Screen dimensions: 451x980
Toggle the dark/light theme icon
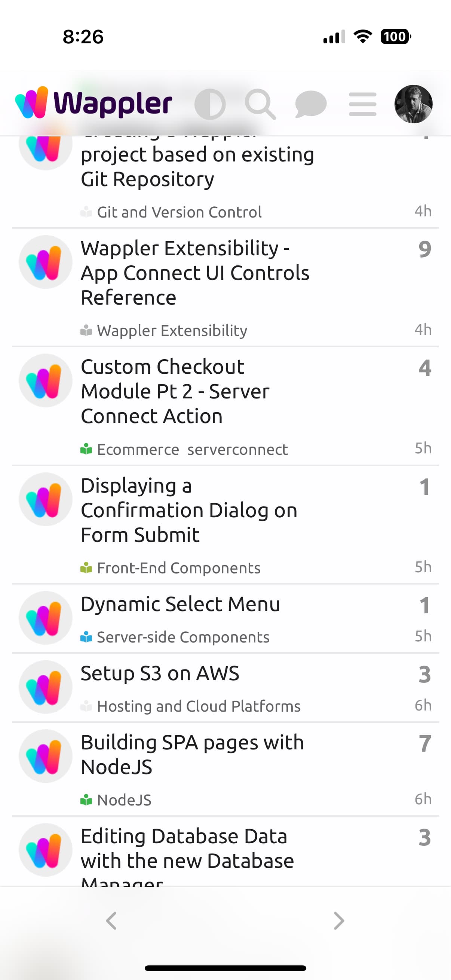point(210,104)
